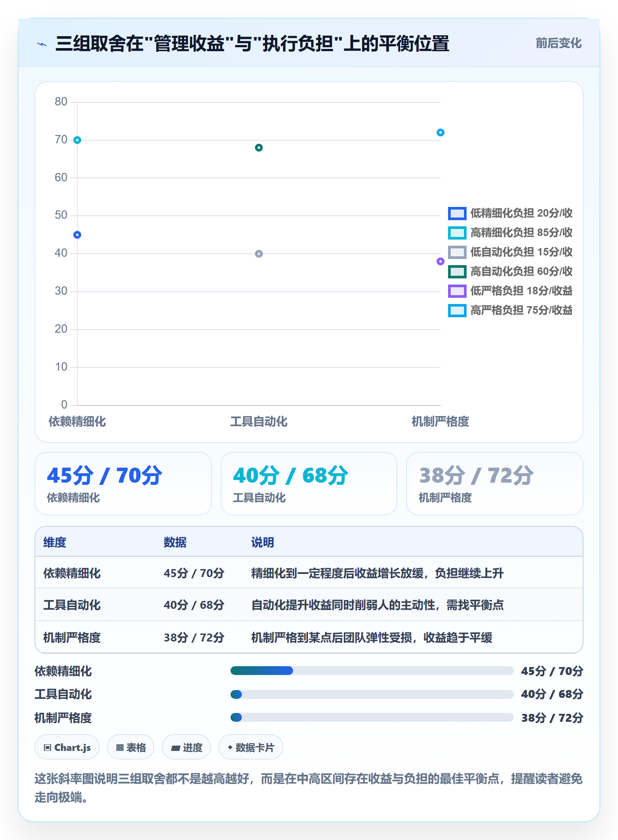Toggle the 低严格负担 18分 legend swatch
618x840 pixels.
tap(457, 291)
